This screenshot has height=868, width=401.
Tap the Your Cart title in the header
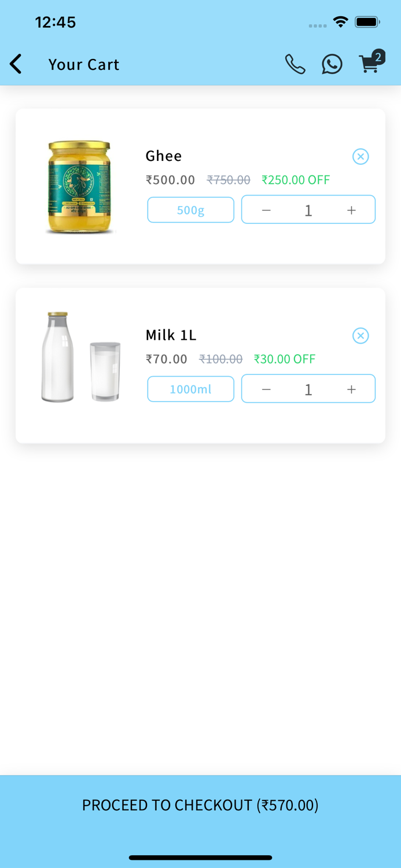[84, 64]
